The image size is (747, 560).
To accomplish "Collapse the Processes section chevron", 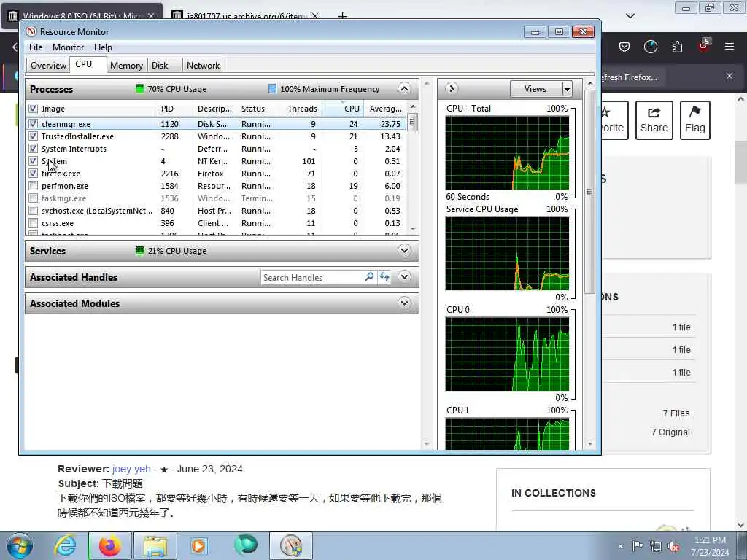I will coord(404,88).
